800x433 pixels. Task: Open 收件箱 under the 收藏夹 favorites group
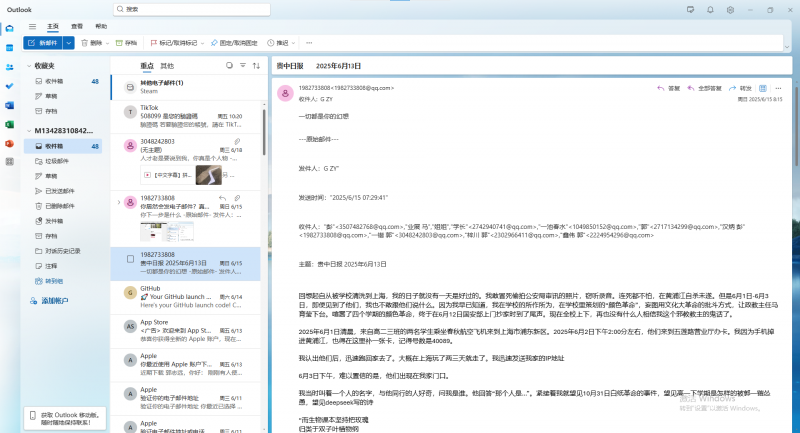(63, 81)
